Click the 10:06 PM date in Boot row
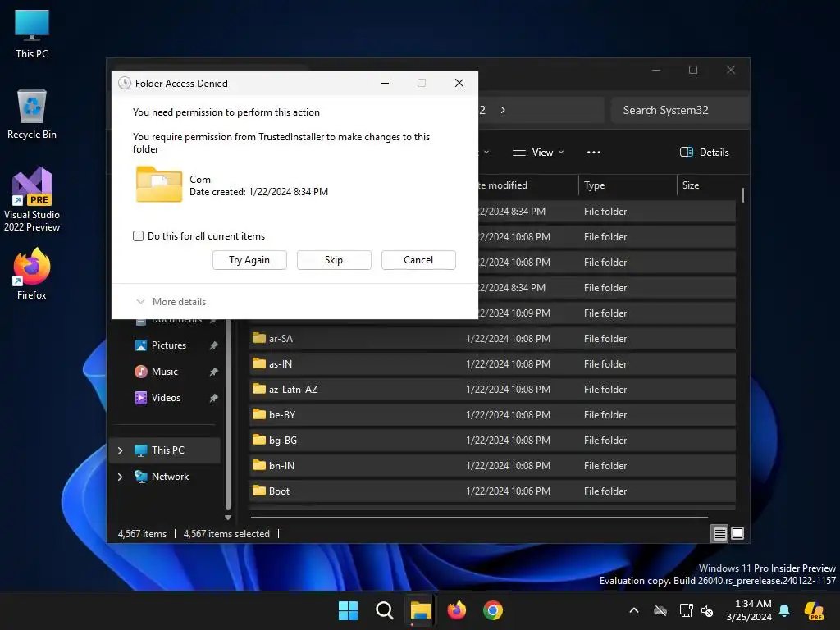The height and width of the screenshot is (630, 840). tap(509, 491)
